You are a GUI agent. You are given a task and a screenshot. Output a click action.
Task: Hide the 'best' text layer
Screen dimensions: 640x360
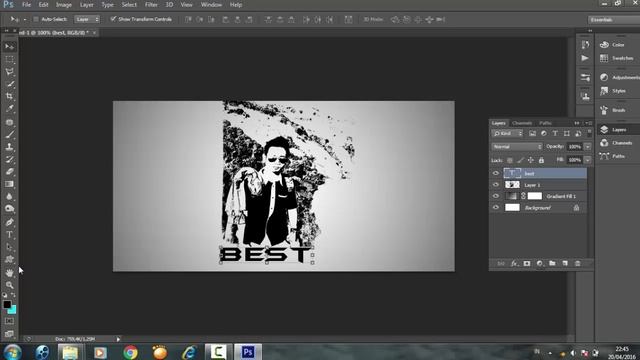(496, 173)
